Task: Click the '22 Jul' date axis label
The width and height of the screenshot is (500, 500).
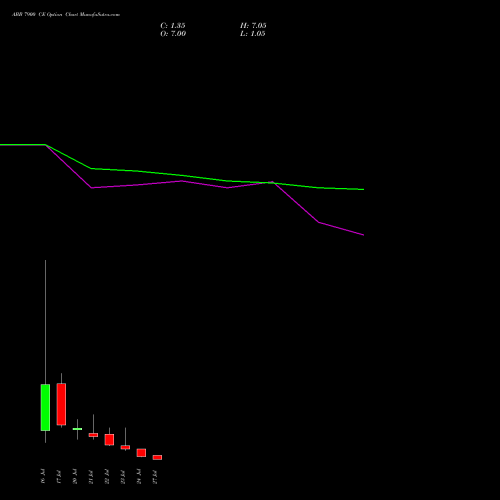Action: [x=107, y=476]
